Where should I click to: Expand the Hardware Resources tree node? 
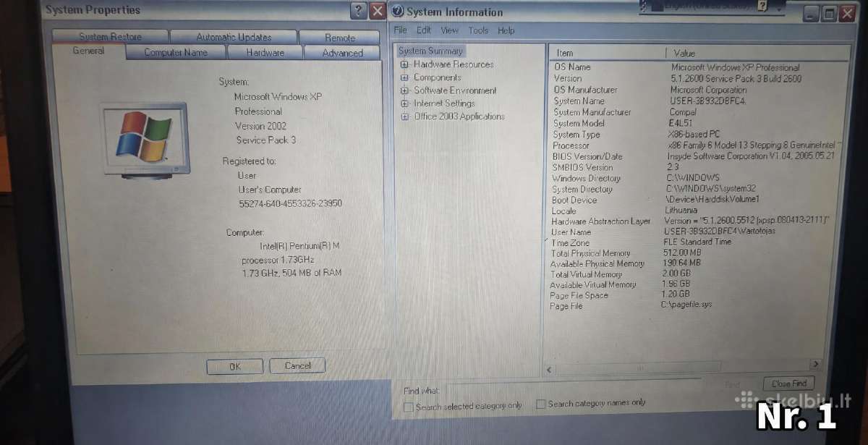coord(404,64)
